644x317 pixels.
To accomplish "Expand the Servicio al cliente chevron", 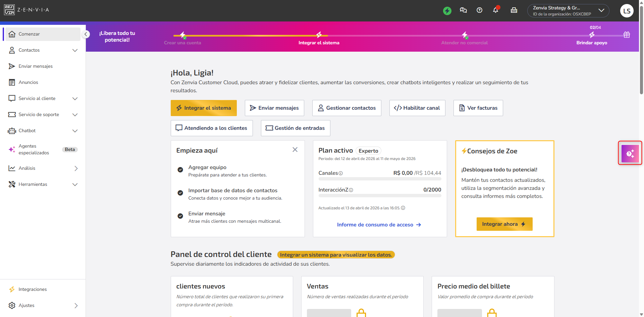I will point(75,99).
